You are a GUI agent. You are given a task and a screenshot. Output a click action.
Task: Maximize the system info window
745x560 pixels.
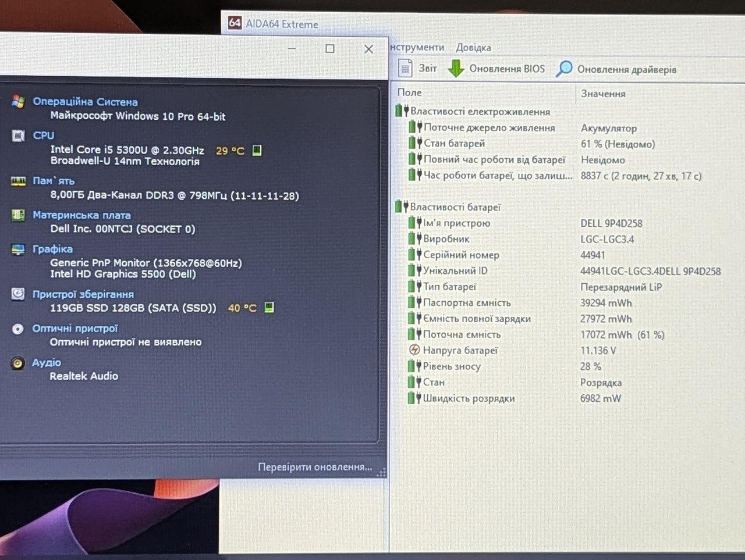click(x=330, y=48)
